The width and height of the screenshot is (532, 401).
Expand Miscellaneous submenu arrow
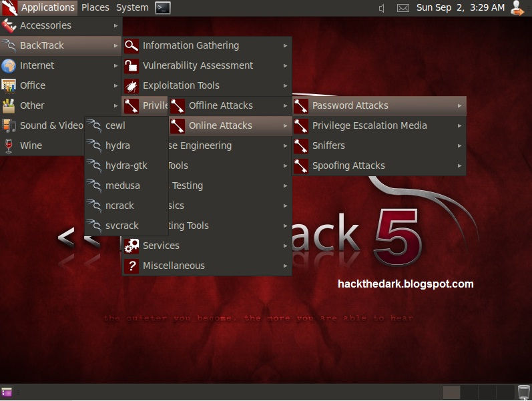285,266
